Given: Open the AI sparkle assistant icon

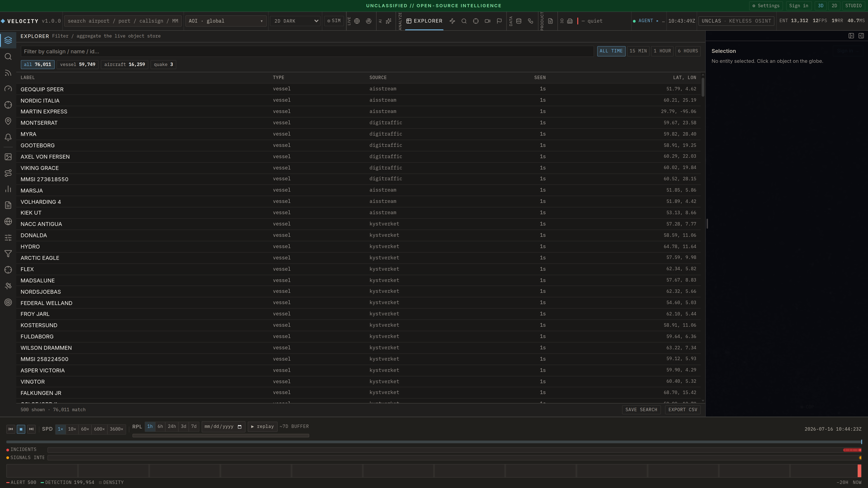Looking at the screenshot, I should pyautogui.click(x=389, y=21).
